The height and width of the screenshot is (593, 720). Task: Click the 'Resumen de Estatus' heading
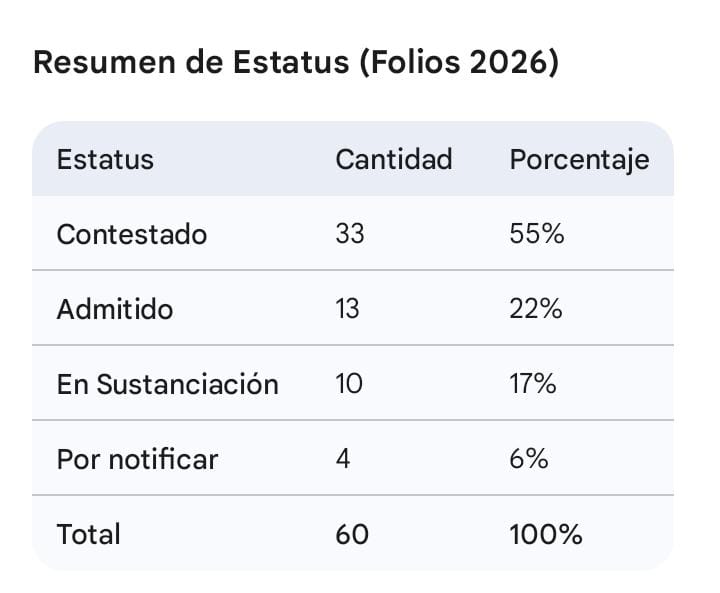coord(190,62)
